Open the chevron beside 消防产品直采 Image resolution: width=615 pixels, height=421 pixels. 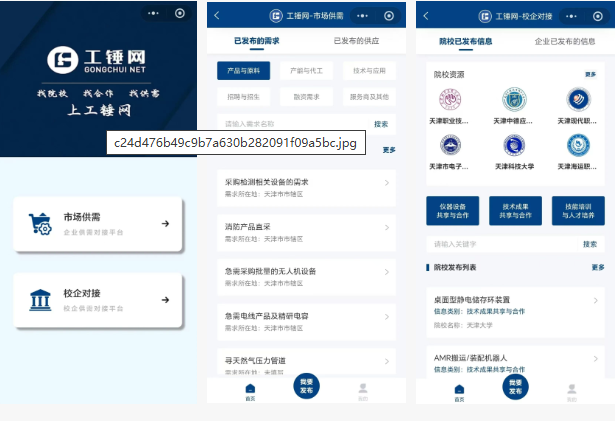point(387,229)
